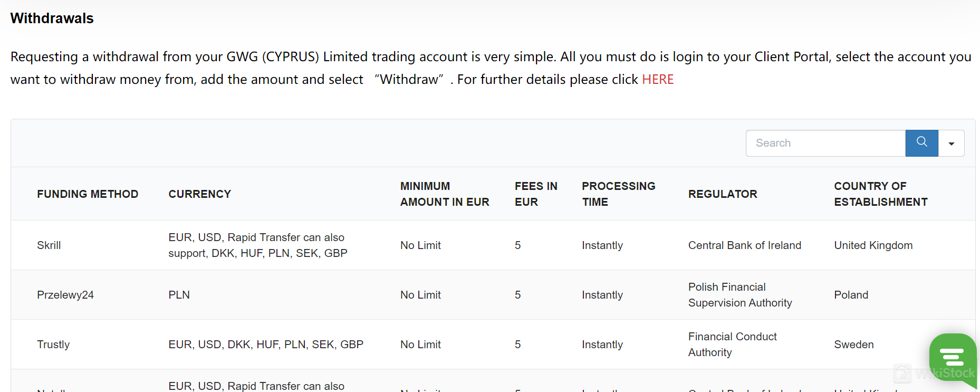Focus the Search input field
This screenshot has width=980, height=392.
pyautogui.click(x=825, y=143)
